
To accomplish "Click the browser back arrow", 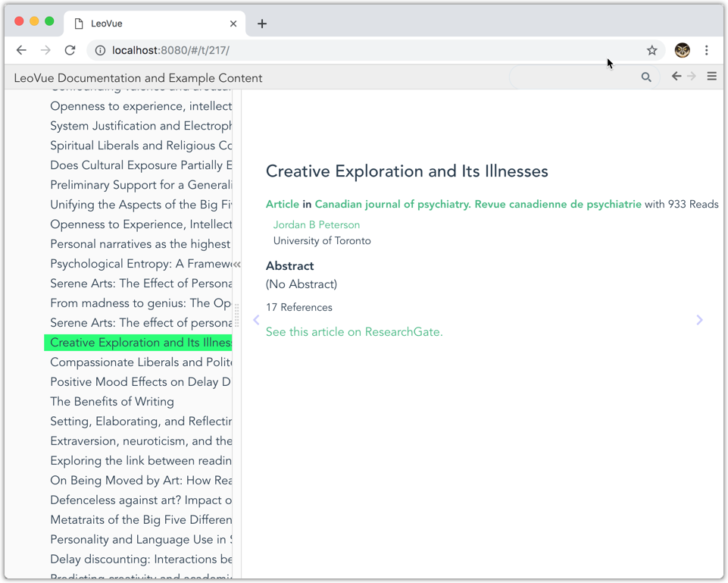I will point(21,51).
